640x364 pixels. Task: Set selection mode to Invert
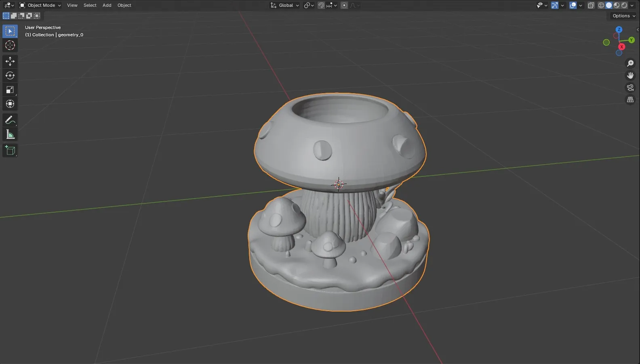(x=29, y=16)
